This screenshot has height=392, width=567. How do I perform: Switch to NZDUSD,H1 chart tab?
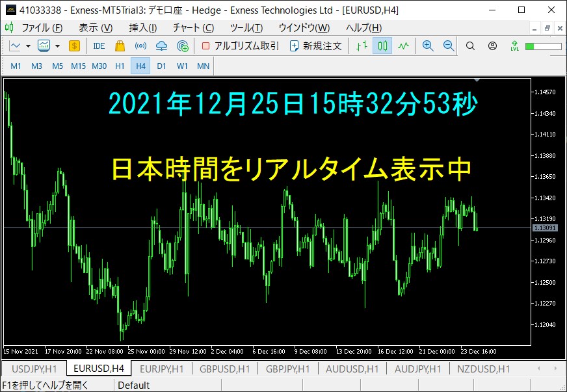pos(484,369)
